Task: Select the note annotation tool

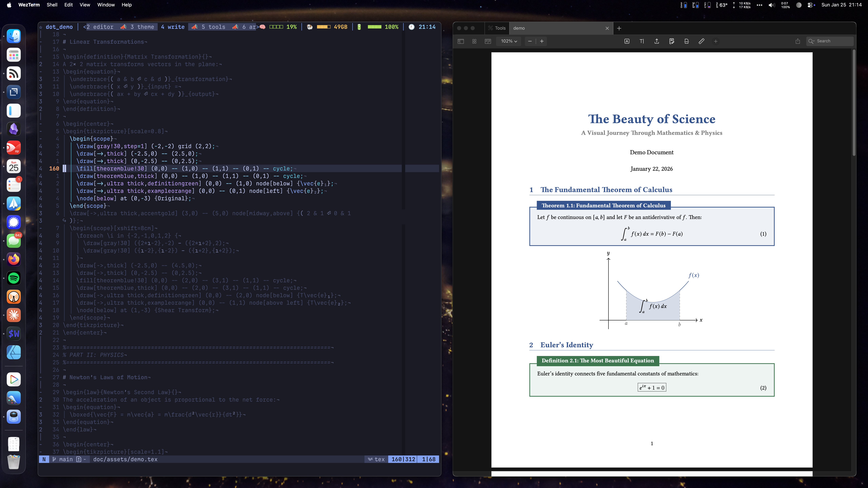Action: click(x=672, y=41)
